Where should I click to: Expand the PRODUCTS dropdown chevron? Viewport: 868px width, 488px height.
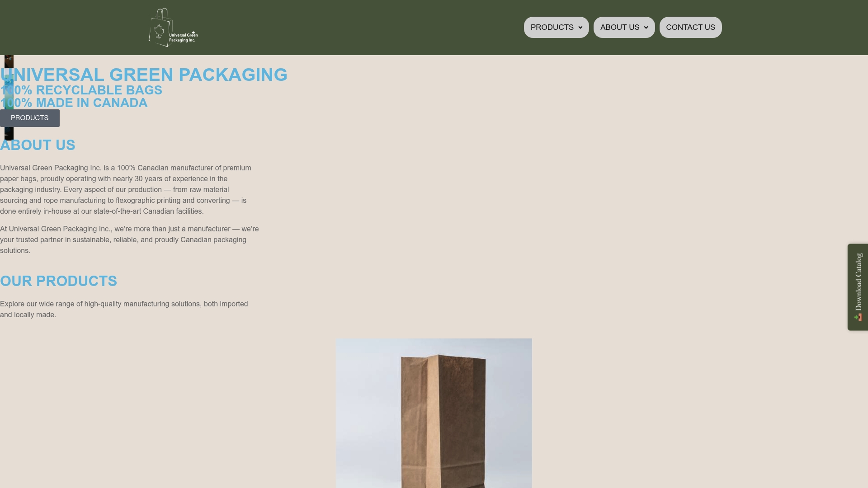click(x=580, y=28)
